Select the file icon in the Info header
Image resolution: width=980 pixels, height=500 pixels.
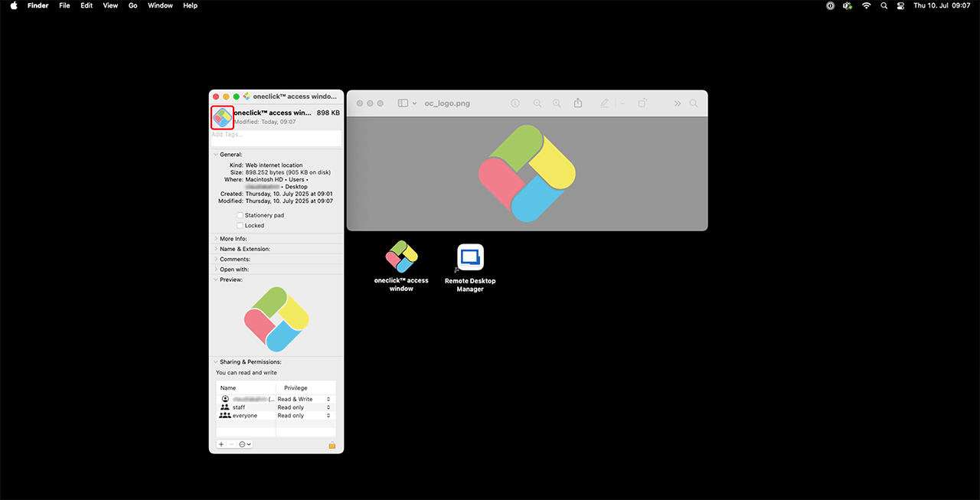click(222, 117)
